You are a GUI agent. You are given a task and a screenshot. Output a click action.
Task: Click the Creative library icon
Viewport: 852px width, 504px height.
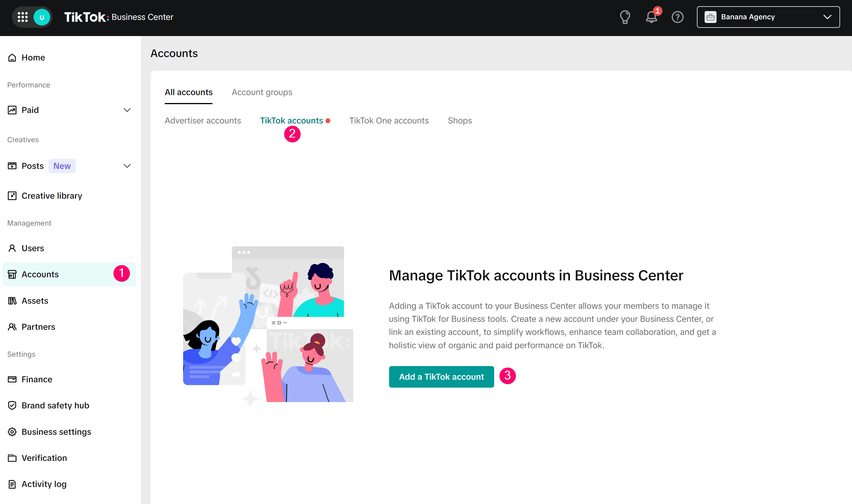click(x=12, y=196)
